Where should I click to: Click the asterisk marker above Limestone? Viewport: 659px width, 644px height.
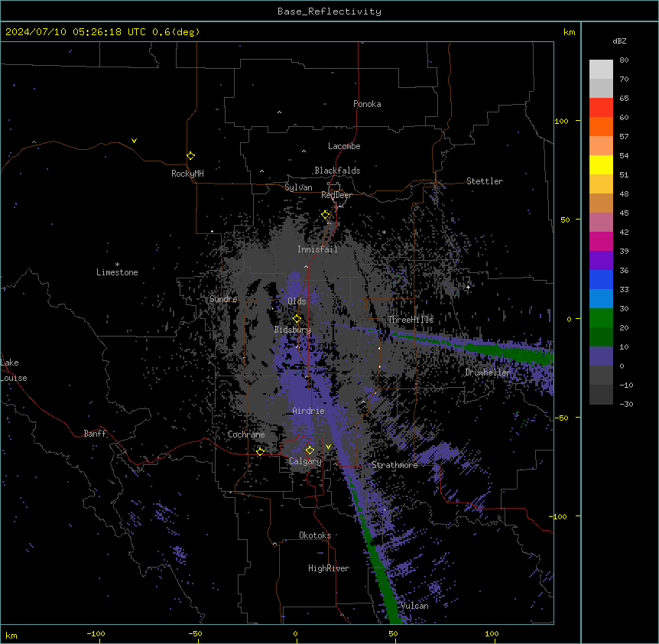(x=117, y=265)
